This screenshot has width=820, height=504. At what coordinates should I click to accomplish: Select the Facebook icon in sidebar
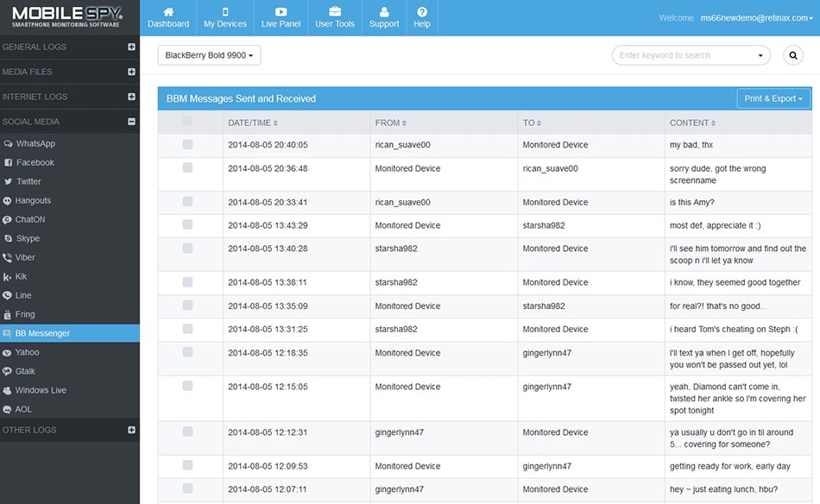(8, 163)
